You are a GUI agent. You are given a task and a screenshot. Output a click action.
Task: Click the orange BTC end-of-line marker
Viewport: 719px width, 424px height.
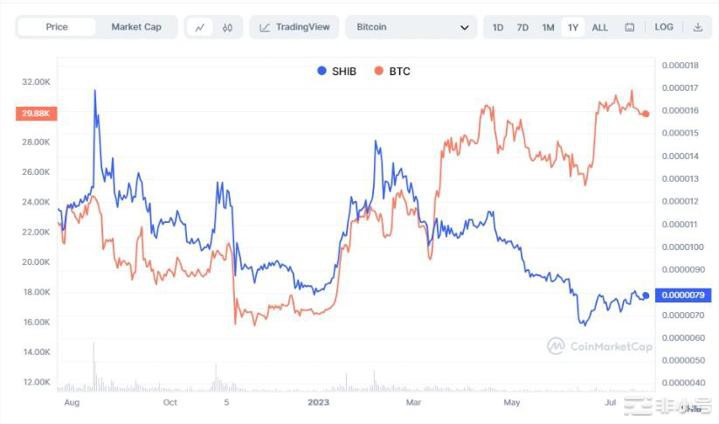[646, 114]
